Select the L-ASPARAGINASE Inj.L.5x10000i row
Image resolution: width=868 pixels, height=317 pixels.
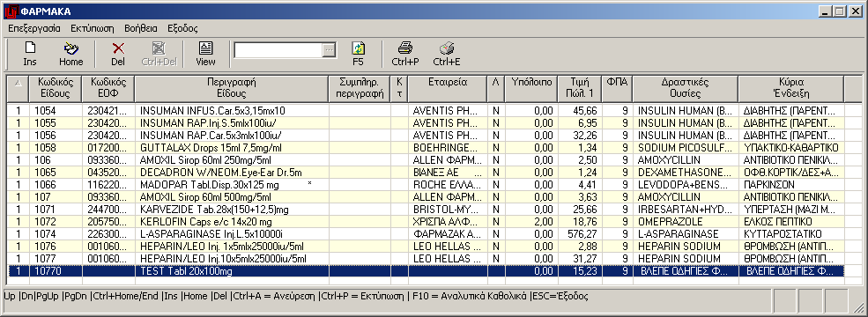point(426,234)
